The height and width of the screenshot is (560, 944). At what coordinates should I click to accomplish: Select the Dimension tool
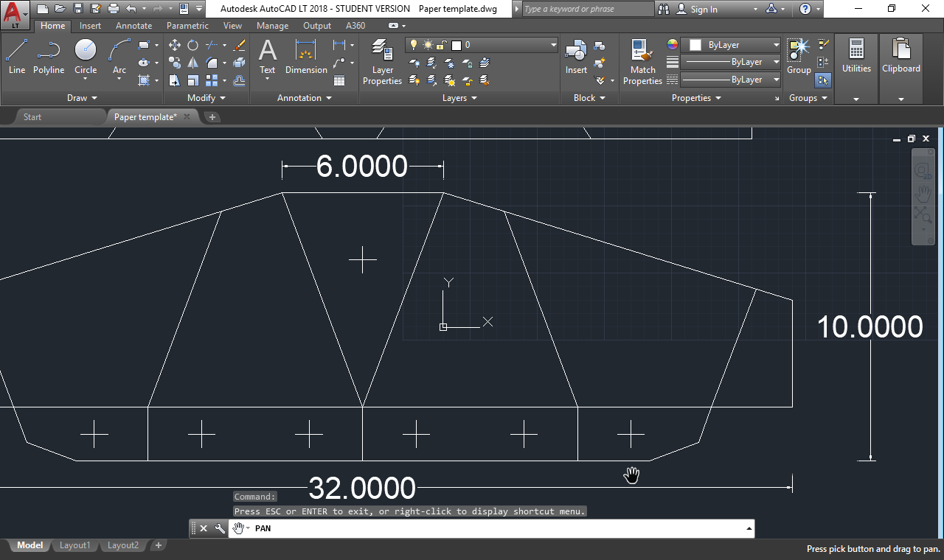click(306, 57)
